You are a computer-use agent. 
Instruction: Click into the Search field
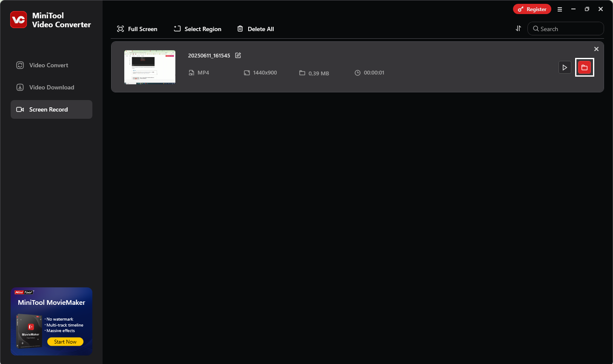[566, 29]
